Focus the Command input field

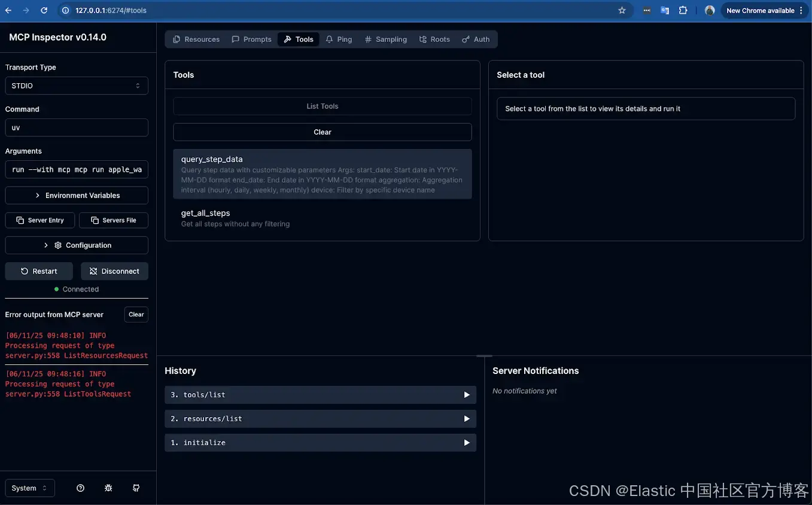[77, 127]
